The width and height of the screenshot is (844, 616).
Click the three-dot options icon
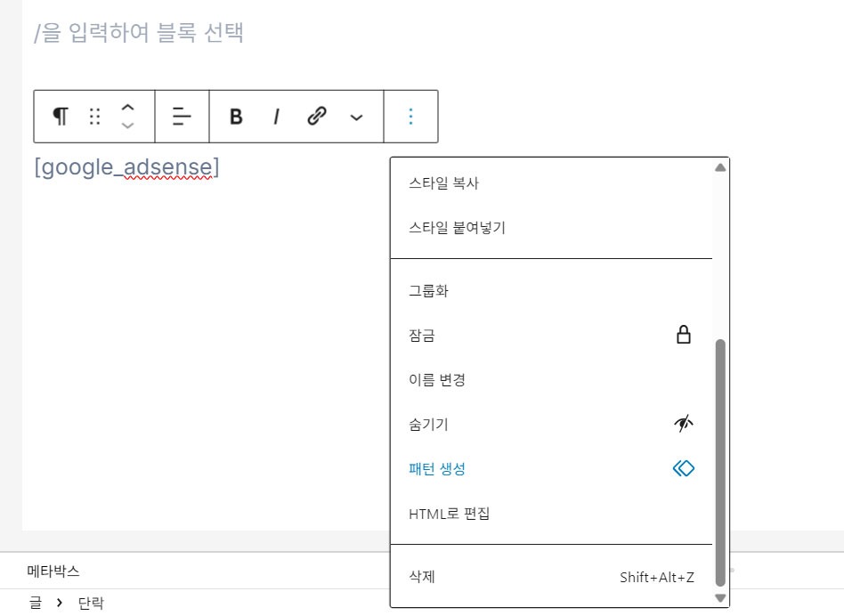(410, 116)
